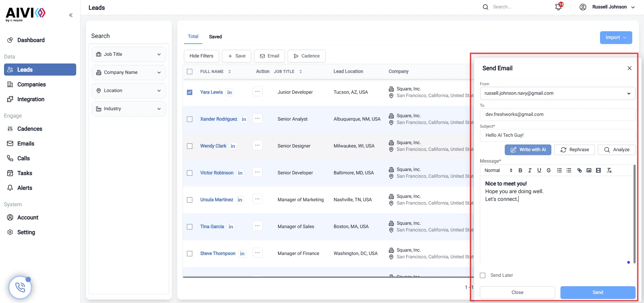
Task: Click the Write with AI button
Action: pyautogui.click(x=528, y=150)
